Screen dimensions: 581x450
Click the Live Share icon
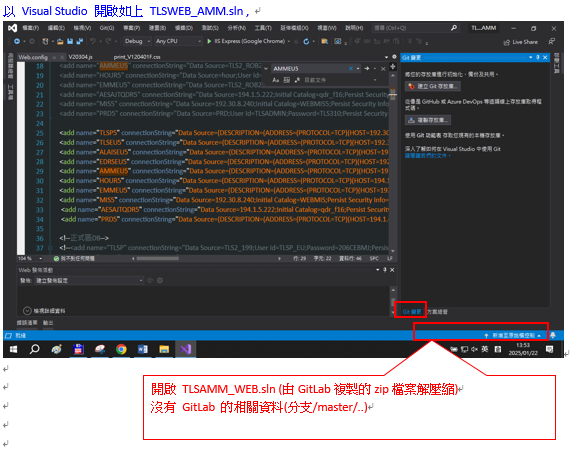point(507,42)
